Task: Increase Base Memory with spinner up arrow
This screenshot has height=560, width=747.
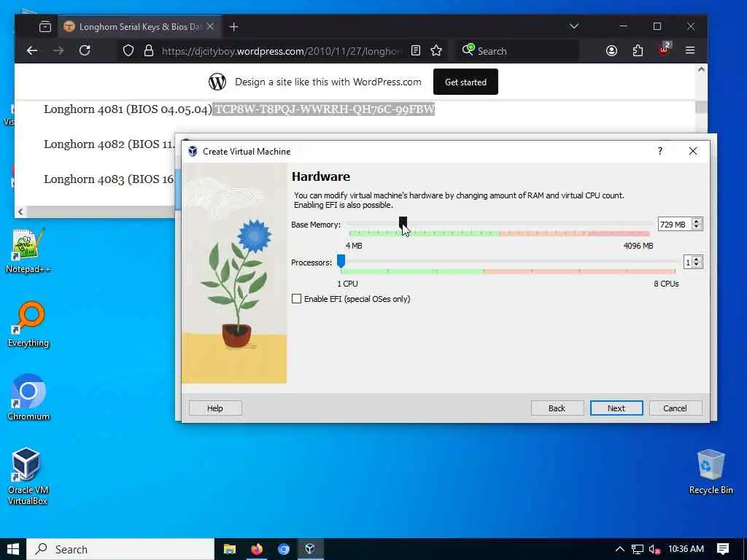Action: pos(697,221)
